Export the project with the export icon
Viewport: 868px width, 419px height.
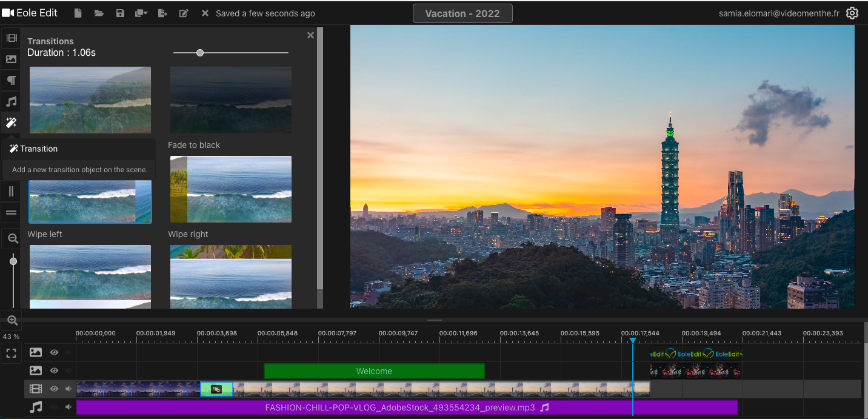tap(162, 13)
